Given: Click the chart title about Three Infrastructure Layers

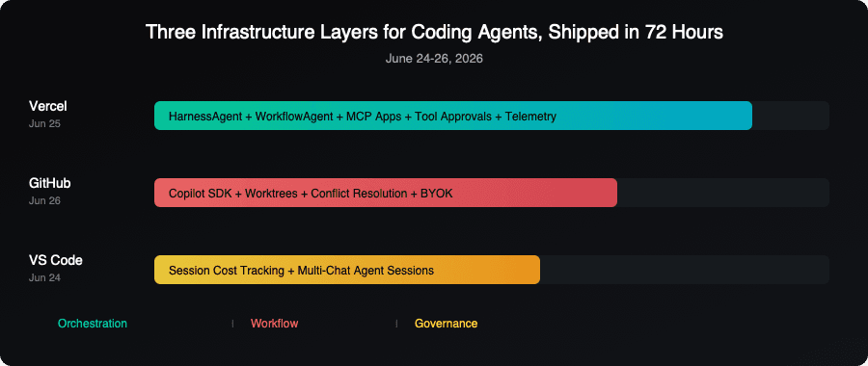Looking at the screenshot, I should click(434, 33).
